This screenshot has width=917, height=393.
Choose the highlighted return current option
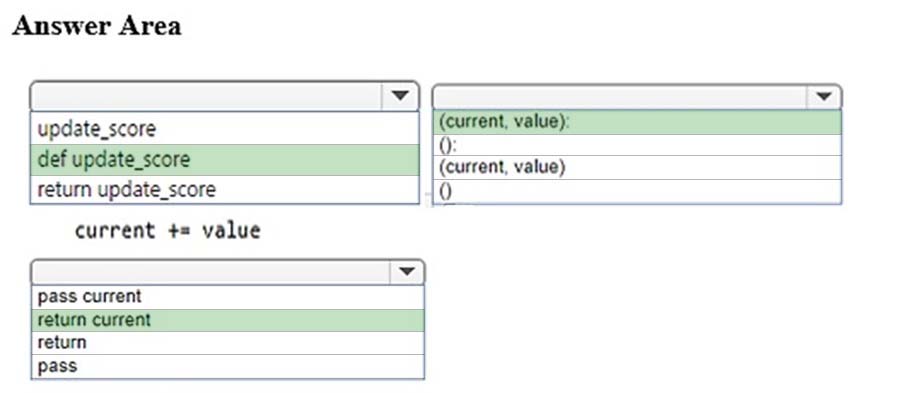227,320
